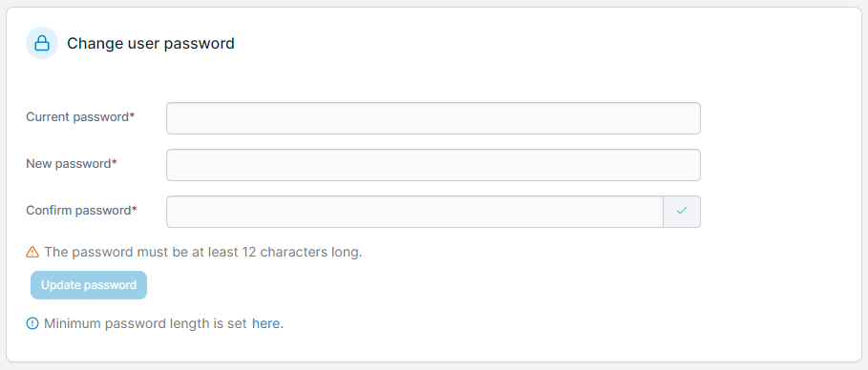868x370 pixels.
Task: Open the 'here' minimum length link
Action: pyautogui.click(x=265, y=323)
